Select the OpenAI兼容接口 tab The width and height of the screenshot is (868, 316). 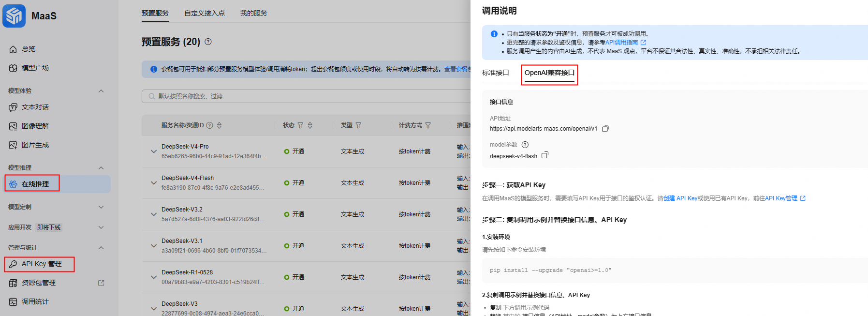pyautogui.click(x=549, y=73)
